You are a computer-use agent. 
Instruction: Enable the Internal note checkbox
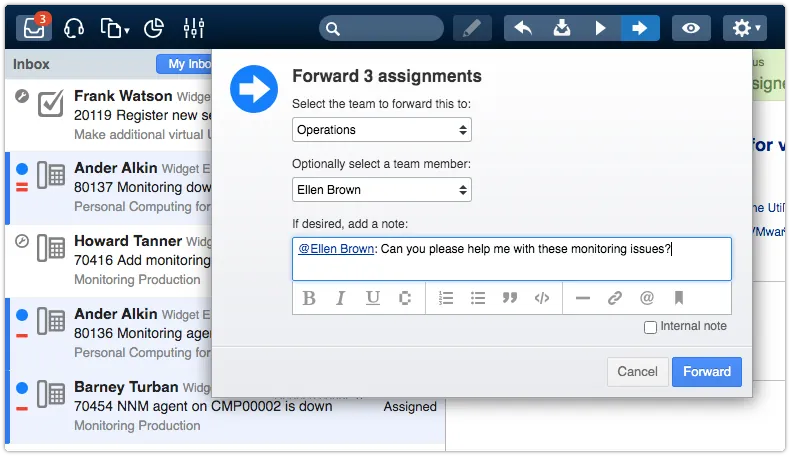[650, 328]
